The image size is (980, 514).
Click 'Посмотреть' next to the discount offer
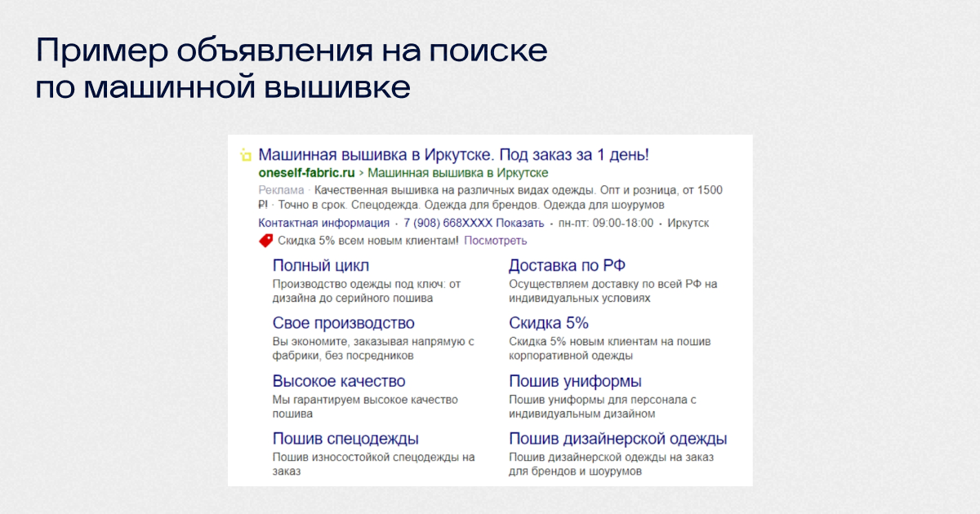(496, 241)
